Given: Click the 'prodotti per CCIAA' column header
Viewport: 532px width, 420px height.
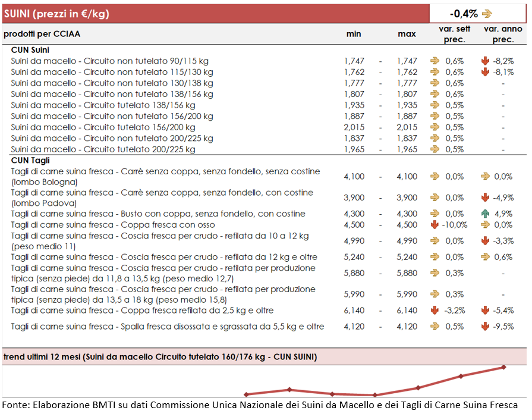Looking at the screenshot, I should 42,34.
